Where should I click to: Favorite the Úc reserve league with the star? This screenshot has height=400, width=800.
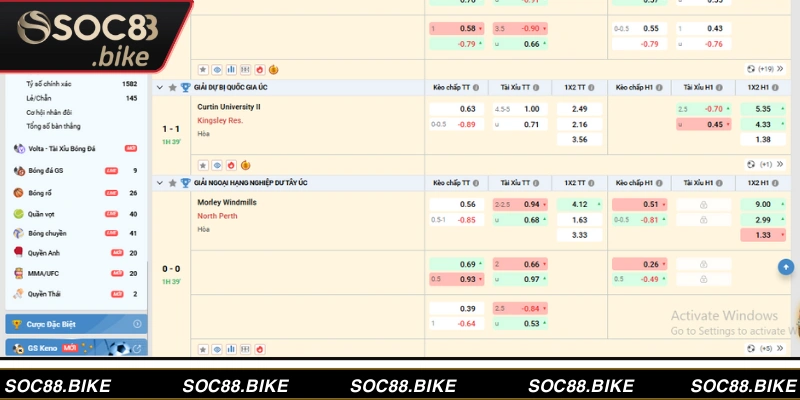[x=172, y=88]
